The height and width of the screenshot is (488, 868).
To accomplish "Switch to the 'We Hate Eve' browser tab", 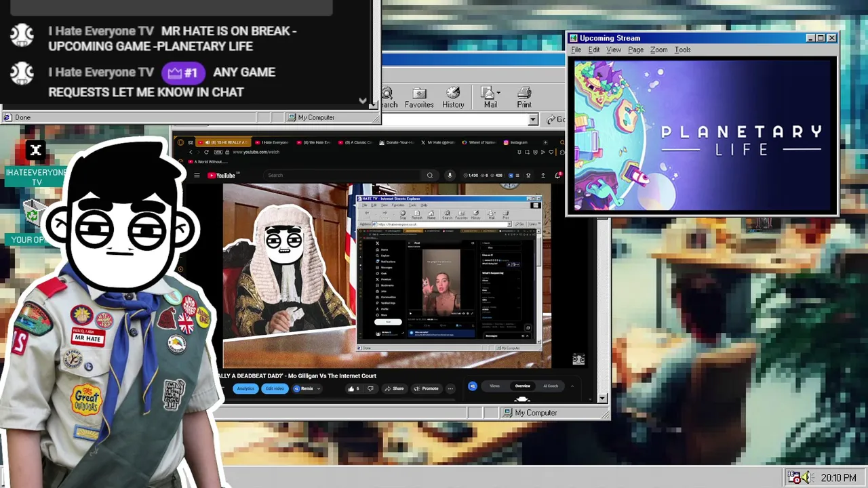I will [x=313, y=142].
